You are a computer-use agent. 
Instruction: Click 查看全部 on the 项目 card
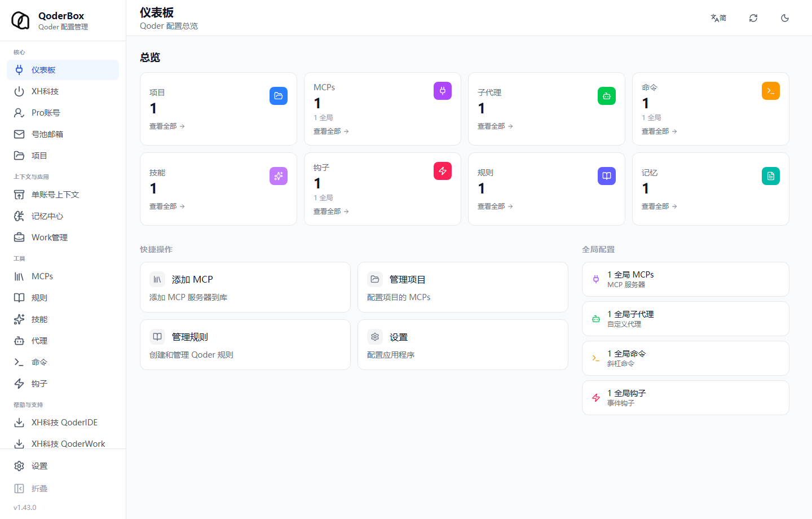(x=167, y=126)
